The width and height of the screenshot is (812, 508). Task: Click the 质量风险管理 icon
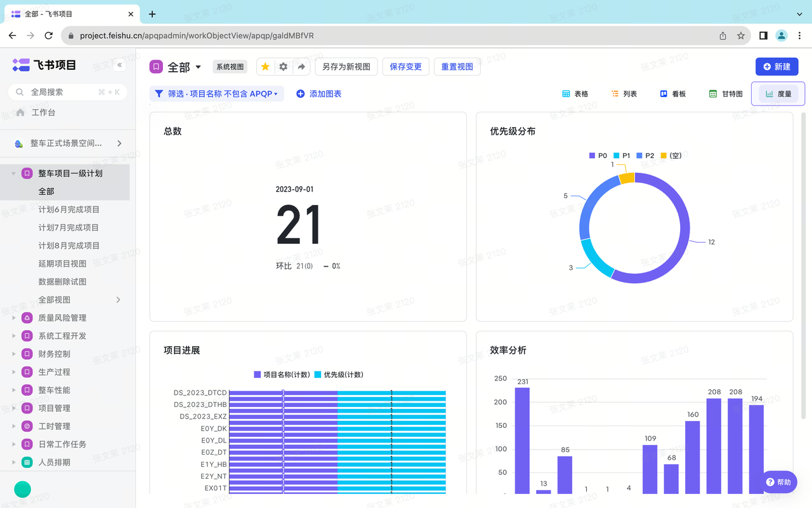27,317
